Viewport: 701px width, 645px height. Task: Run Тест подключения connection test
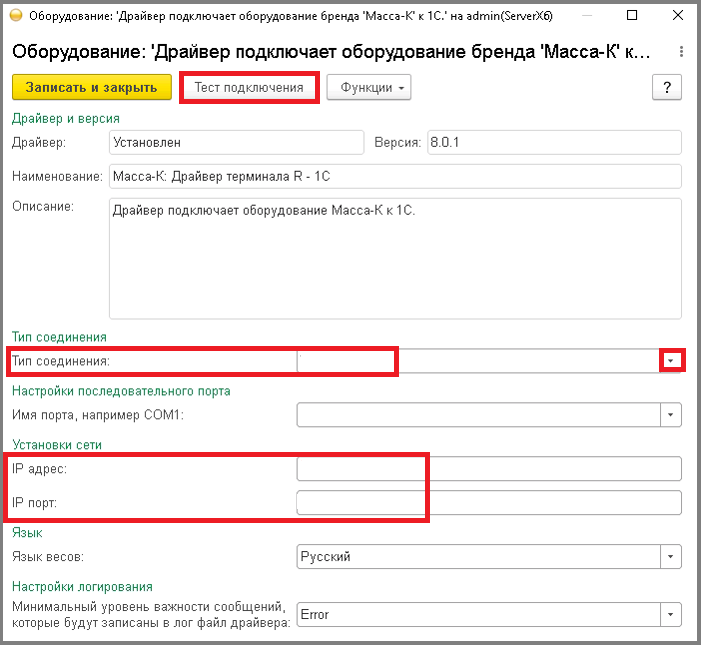point(249,87)
